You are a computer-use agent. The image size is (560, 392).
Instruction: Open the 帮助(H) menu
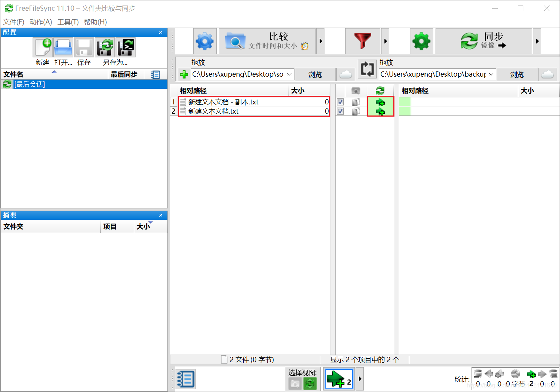(x=96, y=22)
